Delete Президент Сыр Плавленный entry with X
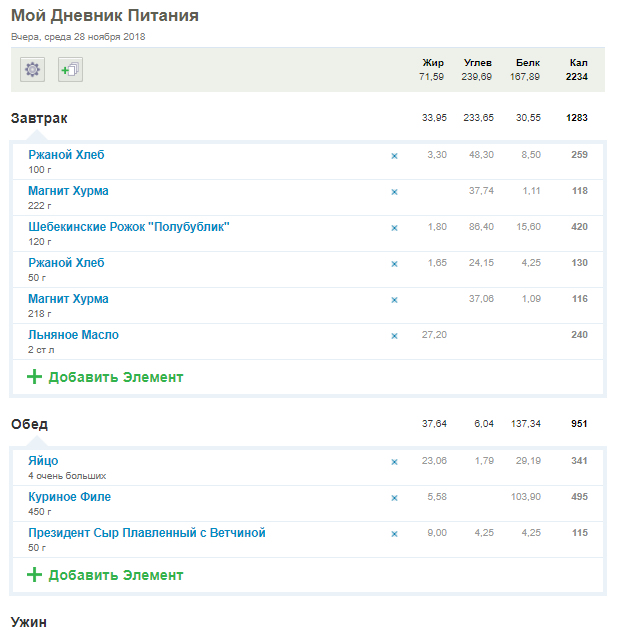The image size is (626, 630). click(x=394, y=534)
